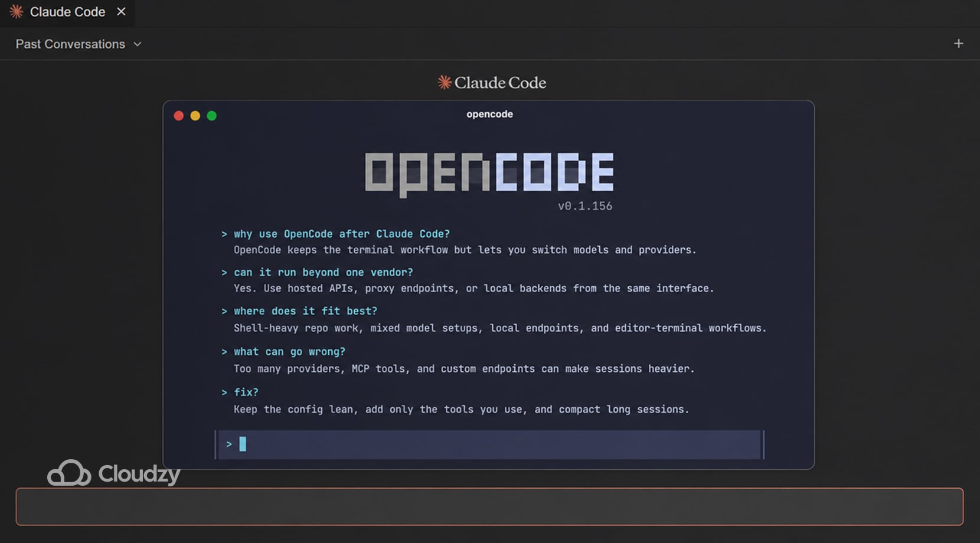Close the Claude Code tab with the X

(x=120, y=11)
